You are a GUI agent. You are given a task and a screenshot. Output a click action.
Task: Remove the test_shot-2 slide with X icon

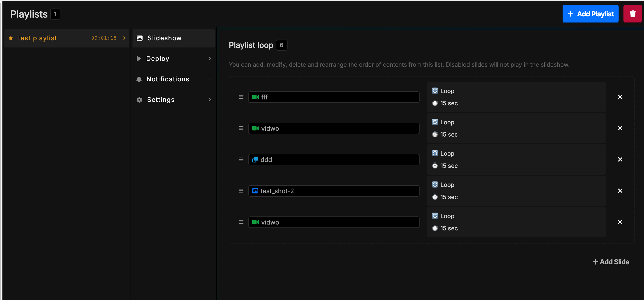620,191
